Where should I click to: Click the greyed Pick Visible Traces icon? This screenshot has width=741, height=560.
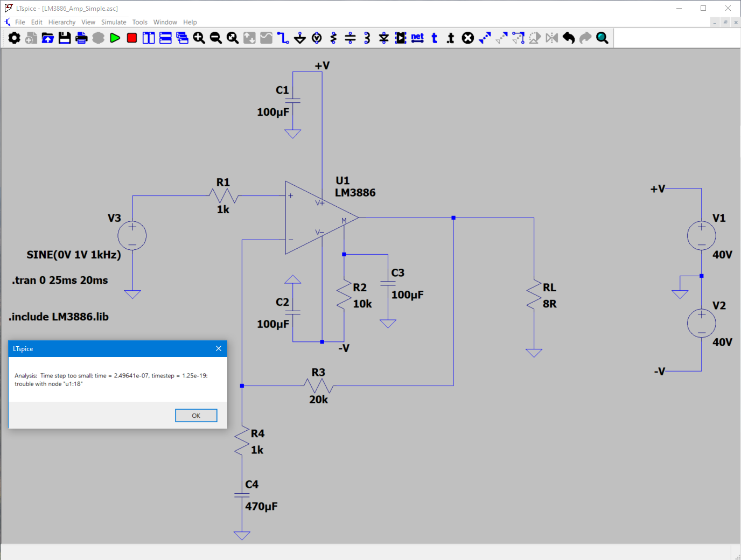(266, 38)
